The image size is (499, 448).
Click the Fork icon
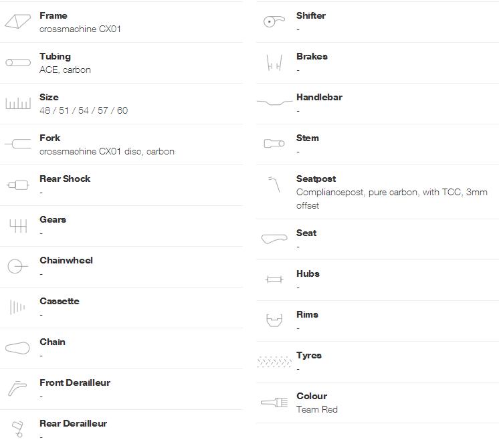pyautogui.click(x=18, y=144)
